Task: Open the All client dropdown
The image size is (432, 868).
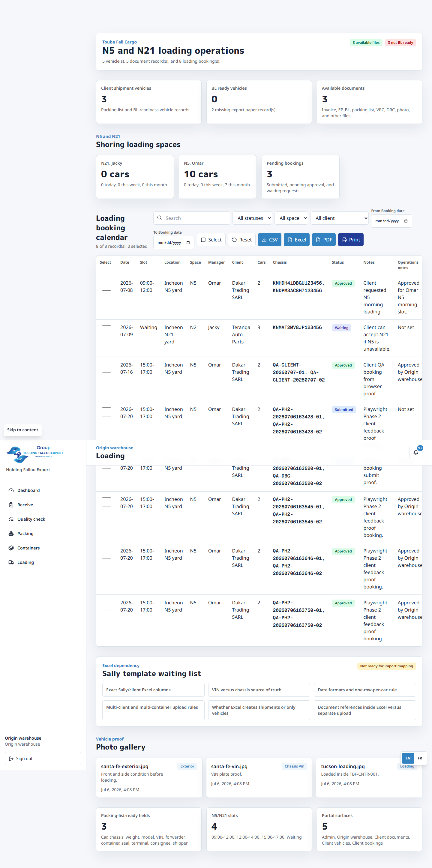Action: (x=339, y=218)
